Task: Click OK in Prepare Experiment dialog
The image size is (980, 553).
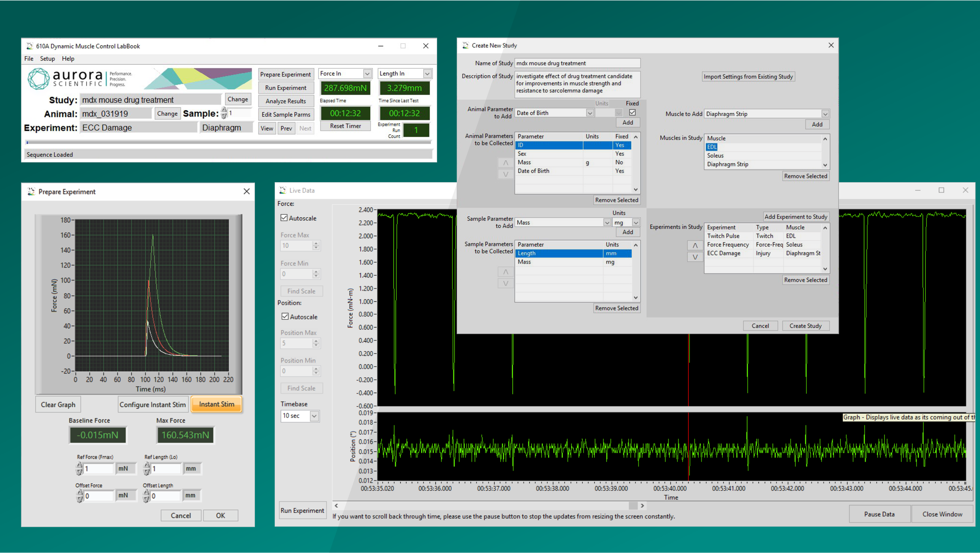Action: 220,515
